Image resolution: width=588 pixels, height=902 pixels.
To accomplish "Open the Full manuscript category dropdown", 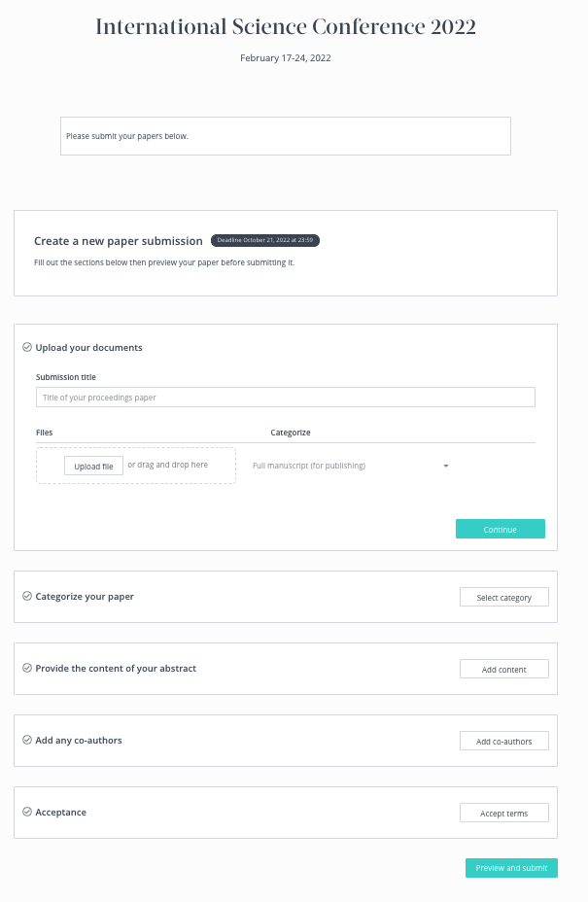I will click(345, 466).
